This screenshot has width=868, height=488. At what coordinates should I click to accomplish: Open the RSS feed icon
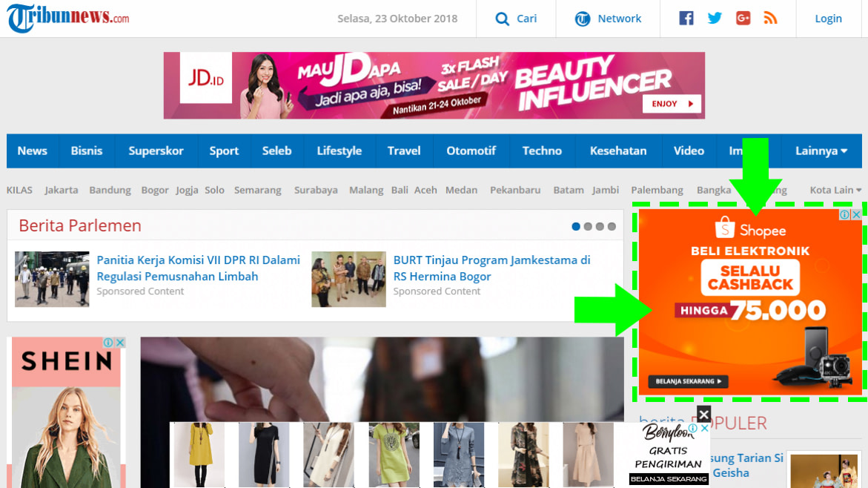771,19
